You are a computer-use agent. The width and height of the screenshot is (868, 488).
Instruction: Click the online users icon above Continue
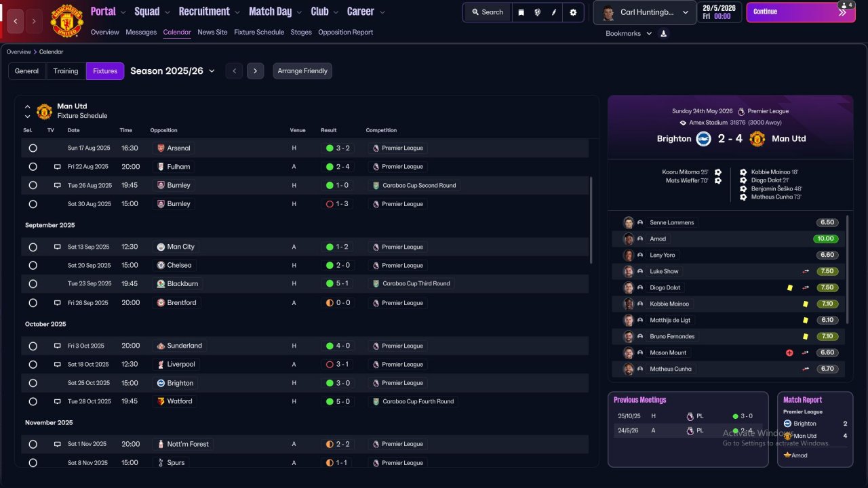pos(846,5)
